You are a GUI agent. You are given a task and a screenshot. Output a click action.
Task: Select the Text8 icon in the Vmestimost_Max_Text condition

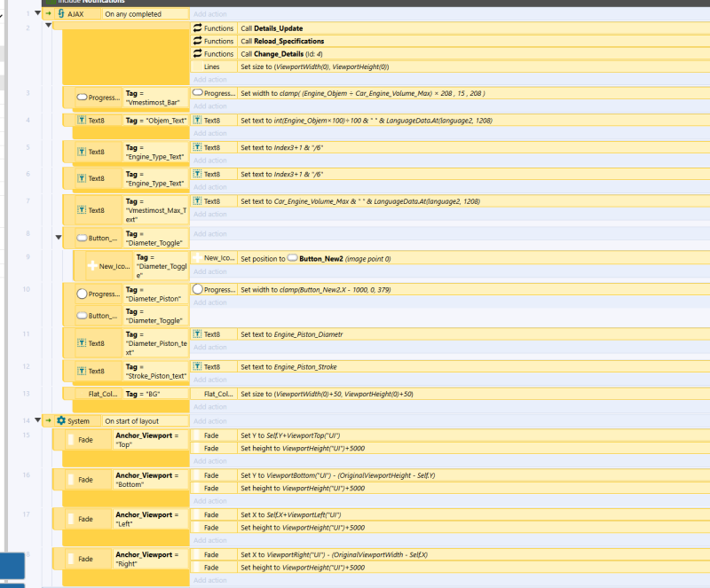(82, 210)
